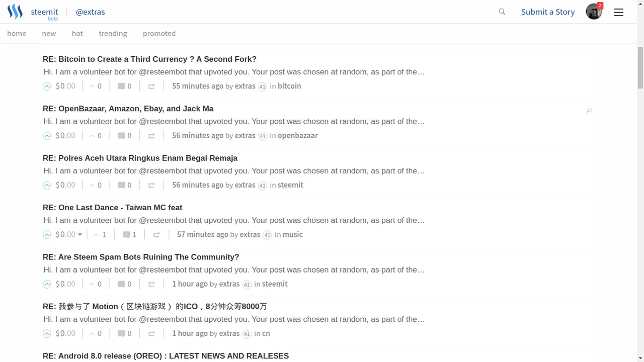Upvote the One Last Dance post
This screenshot has width=644, height=362.
(47, 234)
